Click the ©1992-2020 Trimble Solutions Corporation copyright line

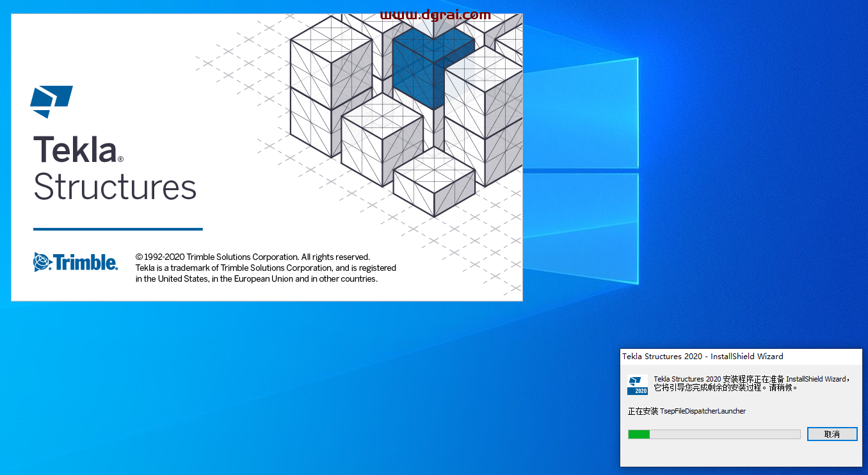coord(253,257)
